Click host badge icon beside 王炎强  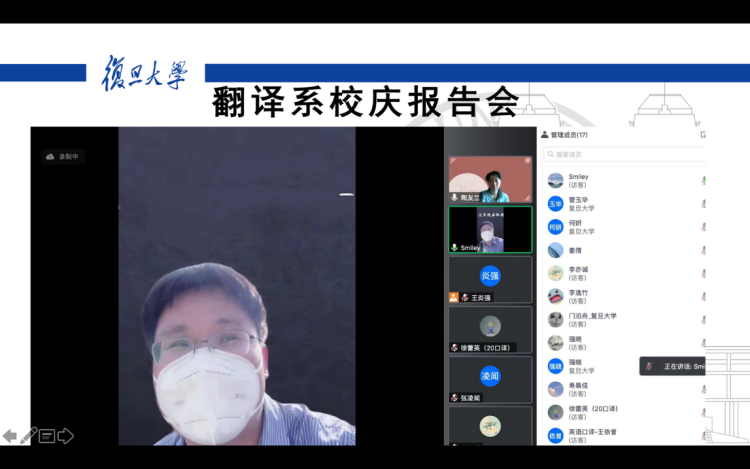(453, 297)
